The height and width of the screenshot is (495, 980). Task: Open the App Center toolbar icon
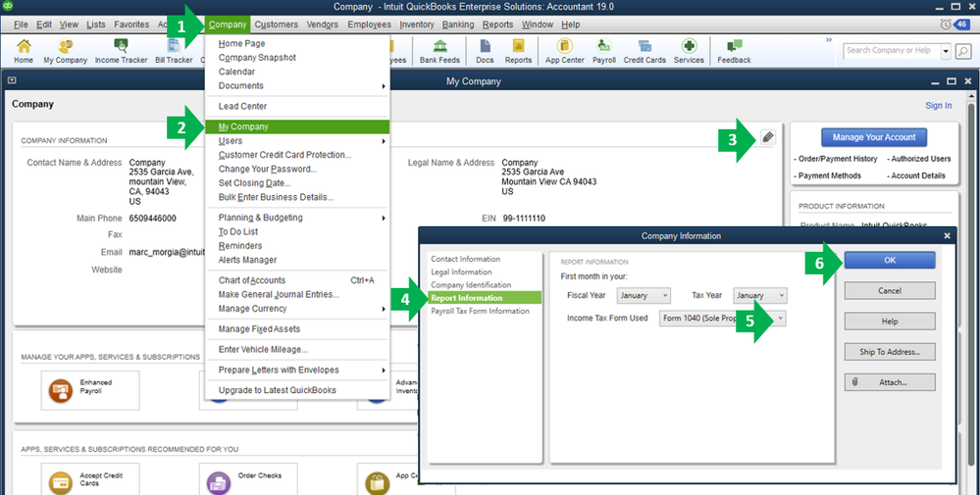(564, 51)
